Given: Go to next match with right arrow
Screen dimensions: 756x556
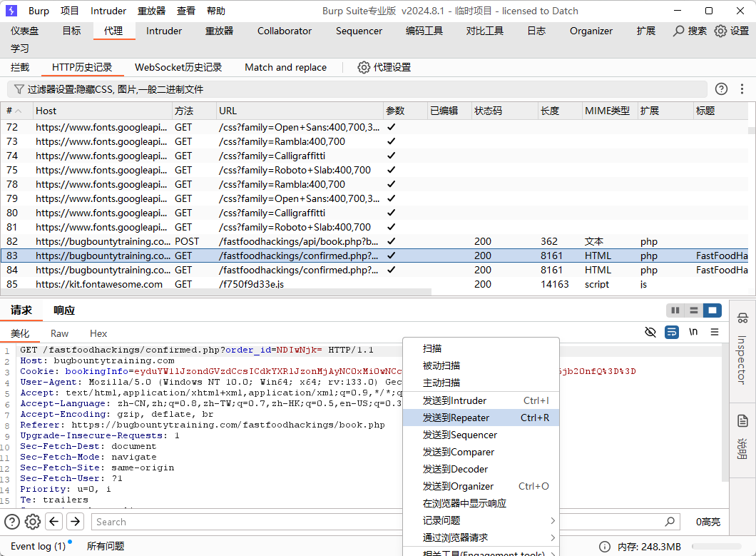Looking at the screenshot, I should click(x=75, y=522).
